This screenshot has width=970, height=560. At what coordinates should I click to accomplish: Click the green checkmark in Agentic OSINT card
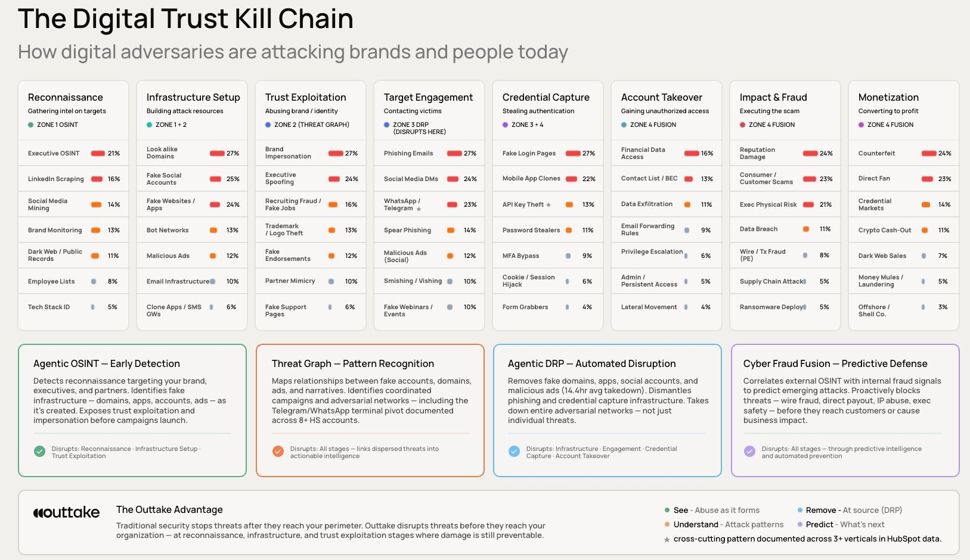pyautogui.click(x=39, y=452)
